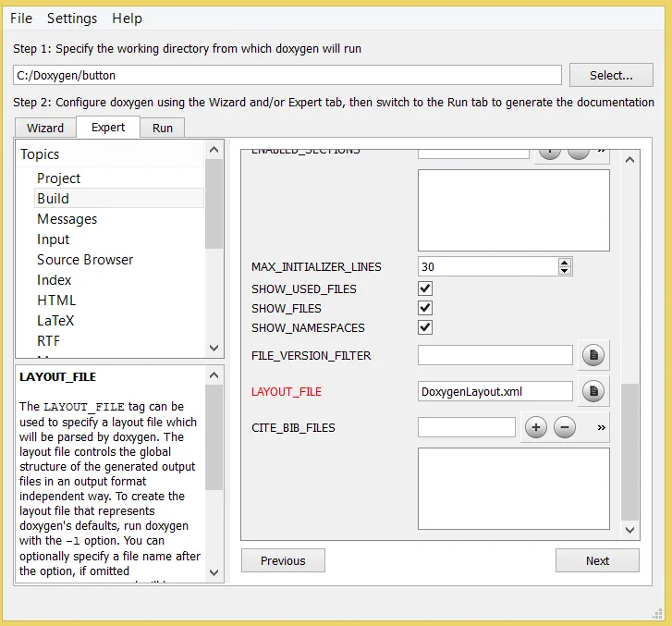This screenshot has height=626, width=672.
Task: Click Topics list scroll down arrow
Action: (x=214, y=348)
